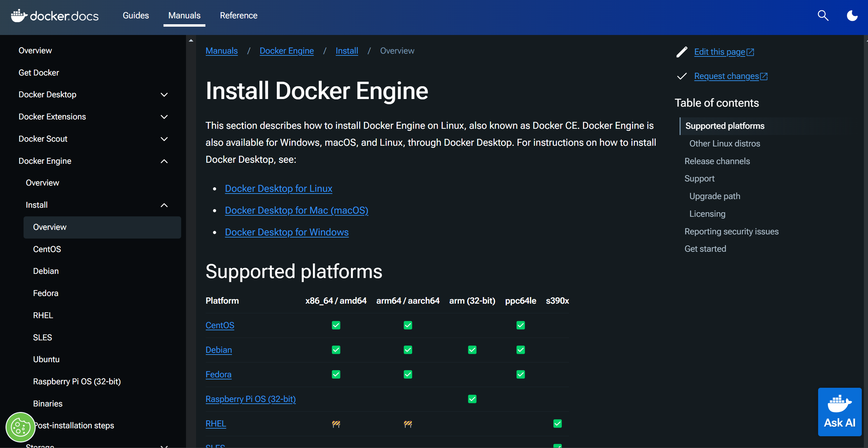Screen dimensions: 868x448
Task: Open the Guides top navigation tab
Action: [136, 16]
